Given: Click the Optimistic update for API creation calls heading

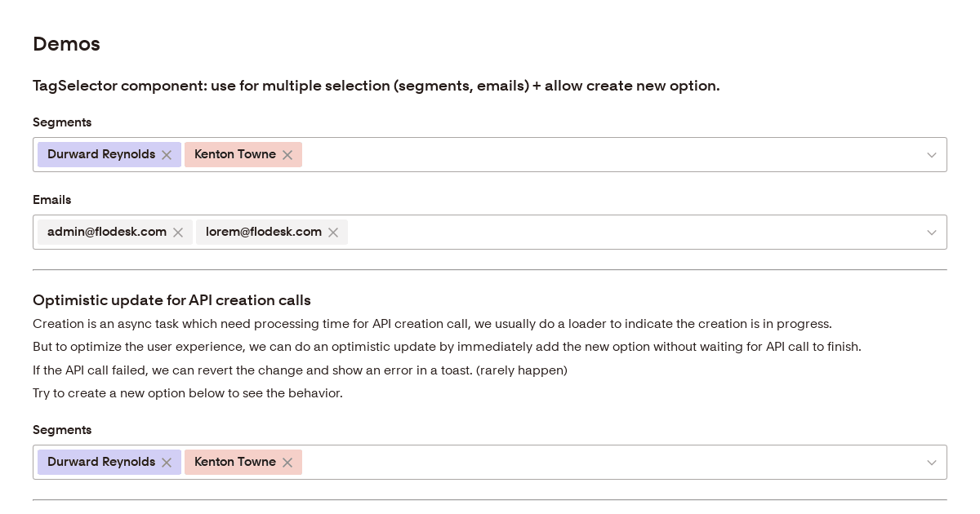Looking at the screenshot, I should click(x=171, y=300).
